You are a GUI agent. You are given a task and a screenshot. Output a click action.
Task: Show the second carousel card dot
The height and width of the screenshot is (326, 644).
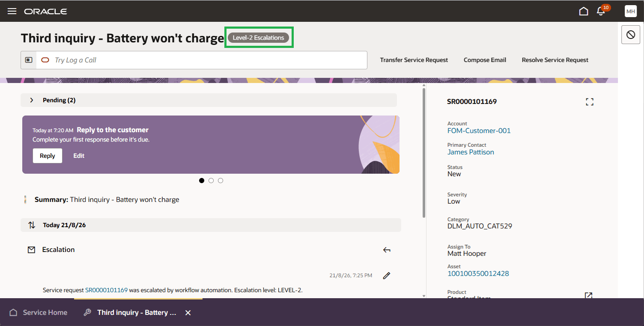click(211, 181)
